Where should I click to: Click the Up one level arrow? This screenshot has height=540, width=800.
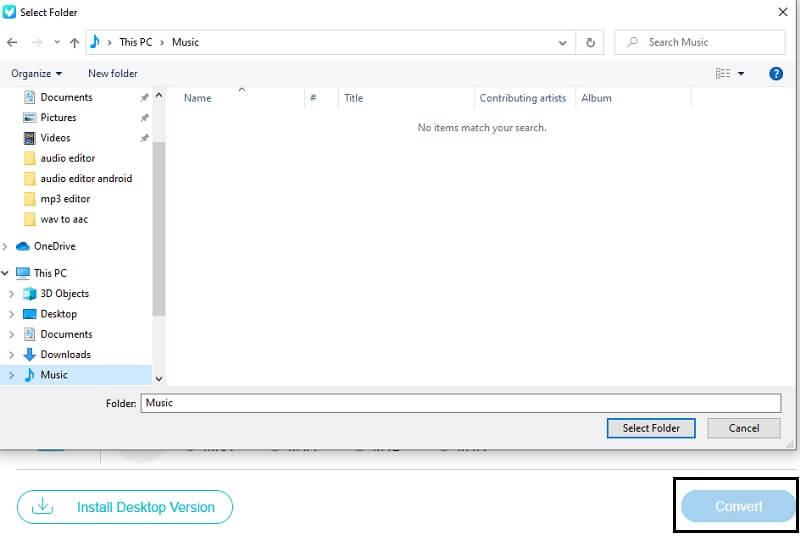pos(72,43)
